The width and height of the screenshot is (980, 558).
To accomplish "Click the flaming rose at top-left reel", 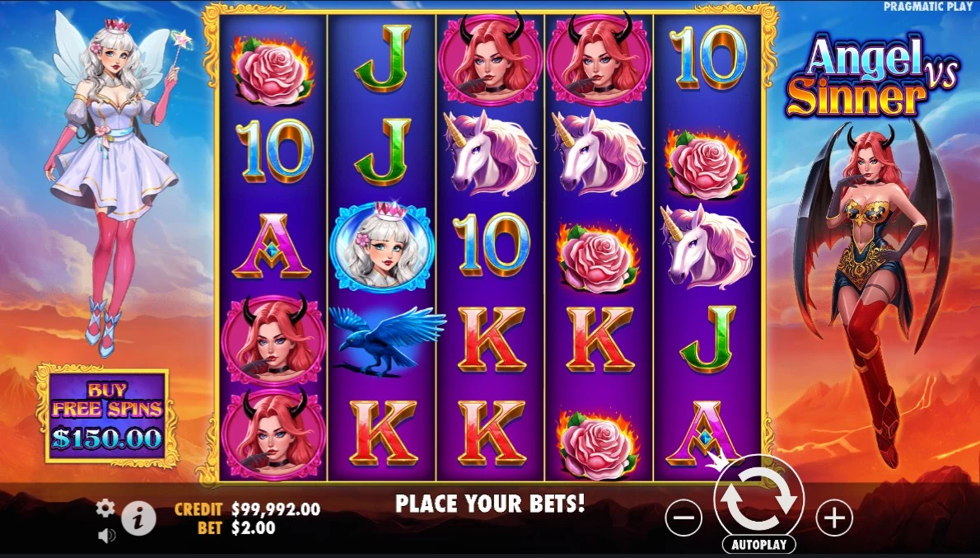I will coord(273,69).
